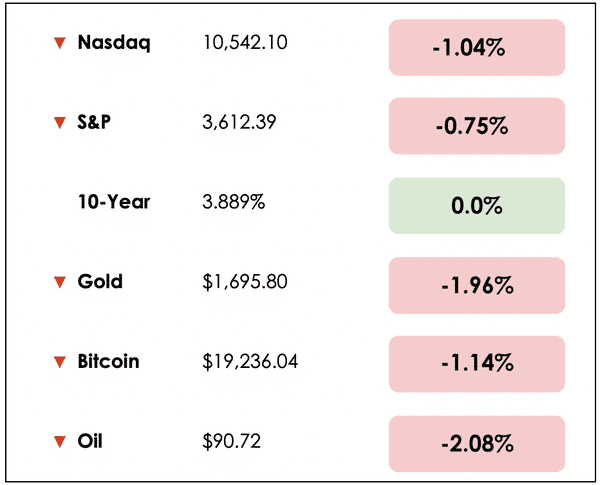
Task: Click the red down arrow beside Oil
Action: click(60, 441)
